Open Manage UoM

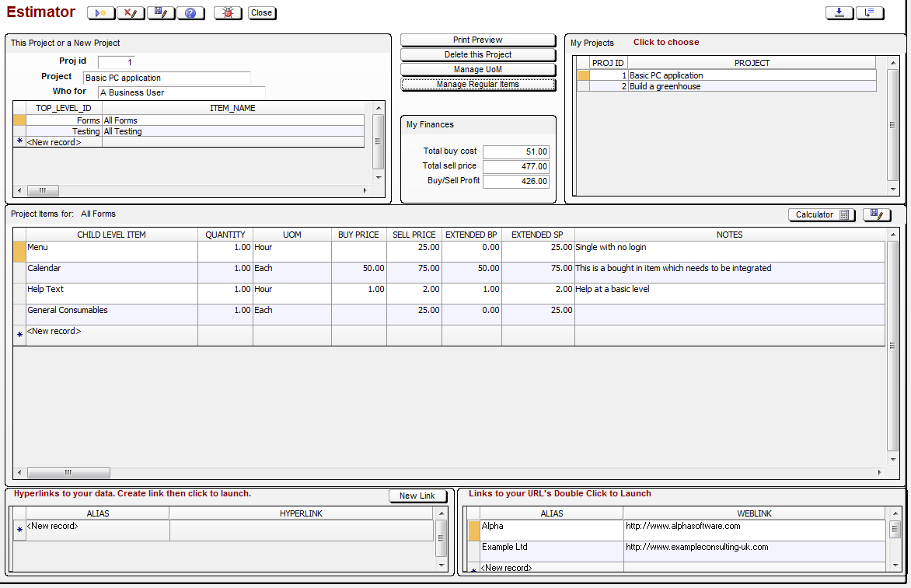click(478, 70)
